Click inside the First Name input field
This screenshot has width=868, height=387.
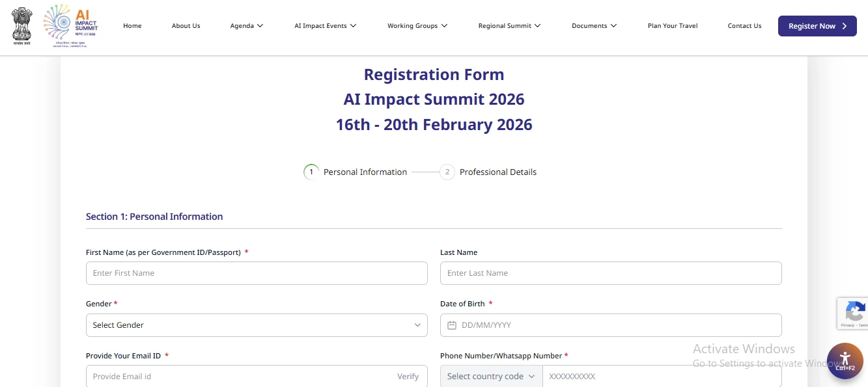[257, 273]
